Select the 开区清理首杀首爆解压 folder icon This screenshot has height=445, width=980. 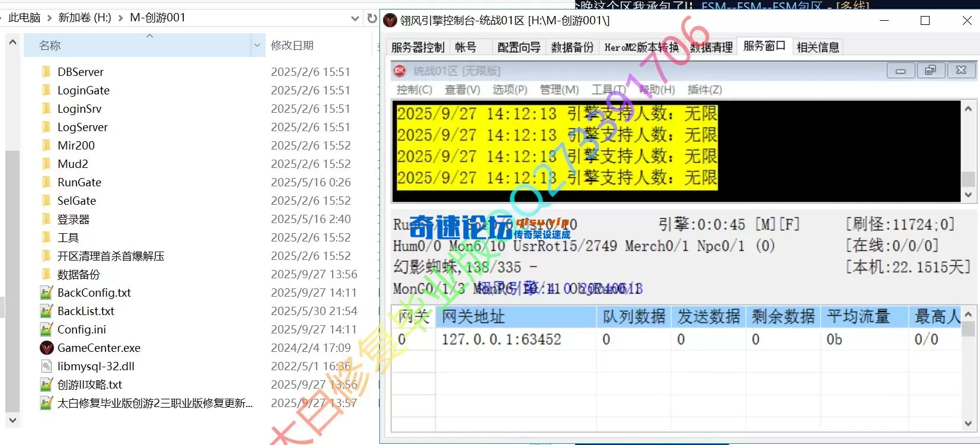(46, 256)
